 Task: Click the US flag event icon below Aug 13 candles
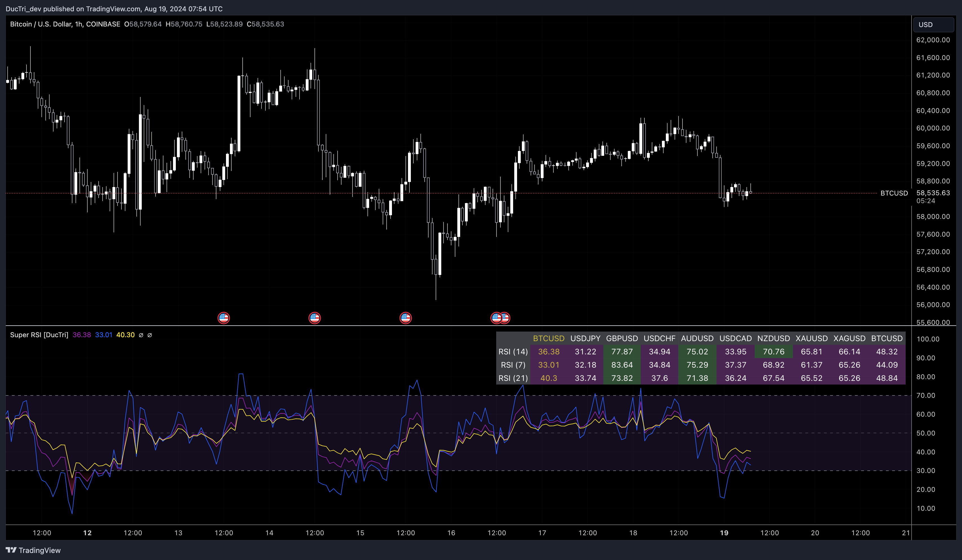pos(224,317)
